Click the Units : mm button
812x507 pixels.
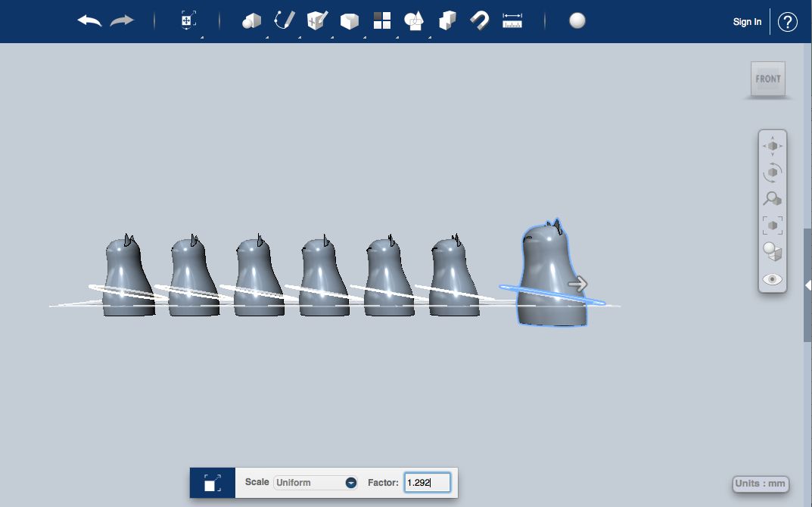click(761, 484)
